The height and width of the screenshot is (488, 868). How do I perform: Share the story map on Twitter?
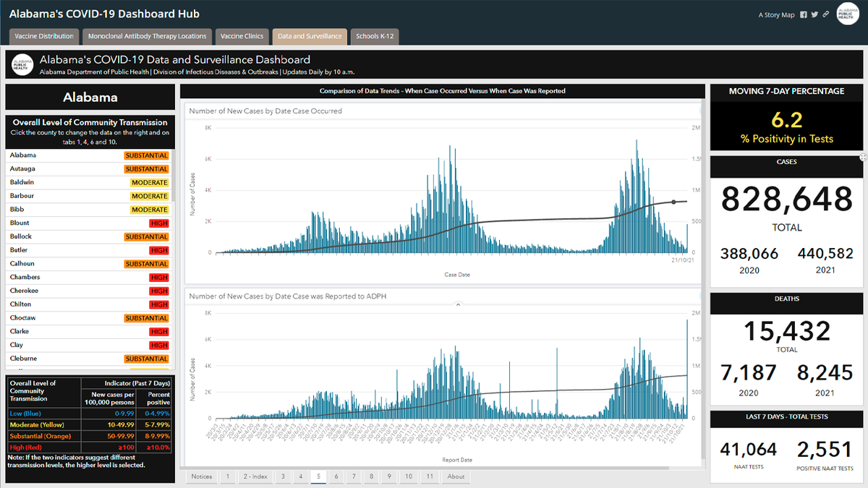coord(814,14)
